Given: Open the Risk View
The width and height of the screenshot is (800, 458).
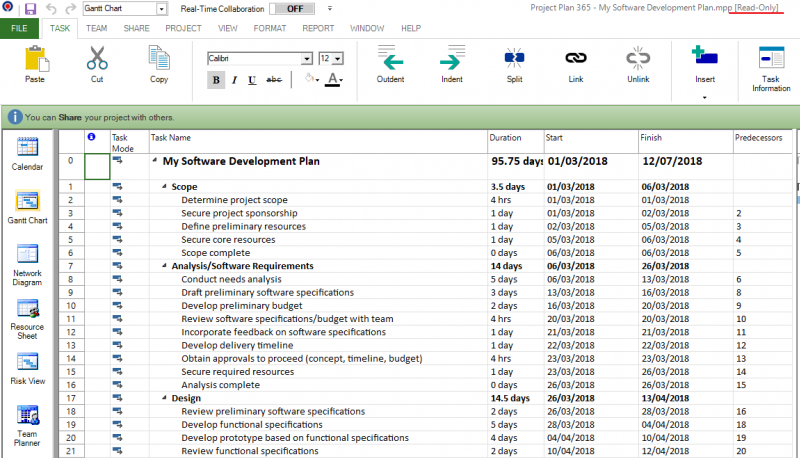Looking at the screenshot, I should (27, 369).
